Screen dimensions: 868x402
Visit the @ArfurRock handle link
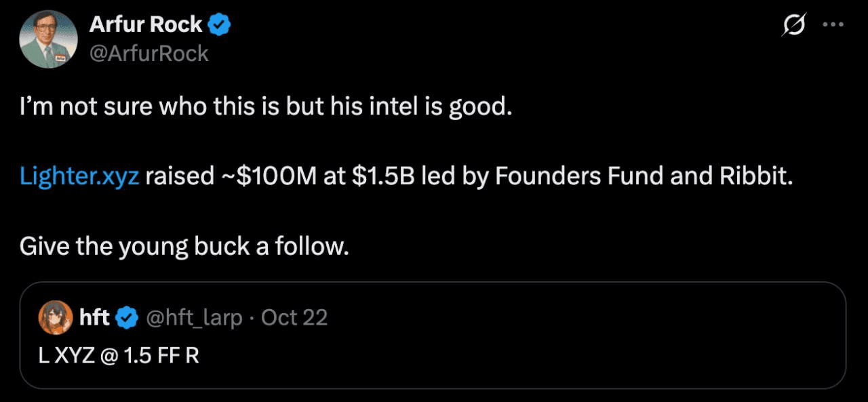[149, 53]
